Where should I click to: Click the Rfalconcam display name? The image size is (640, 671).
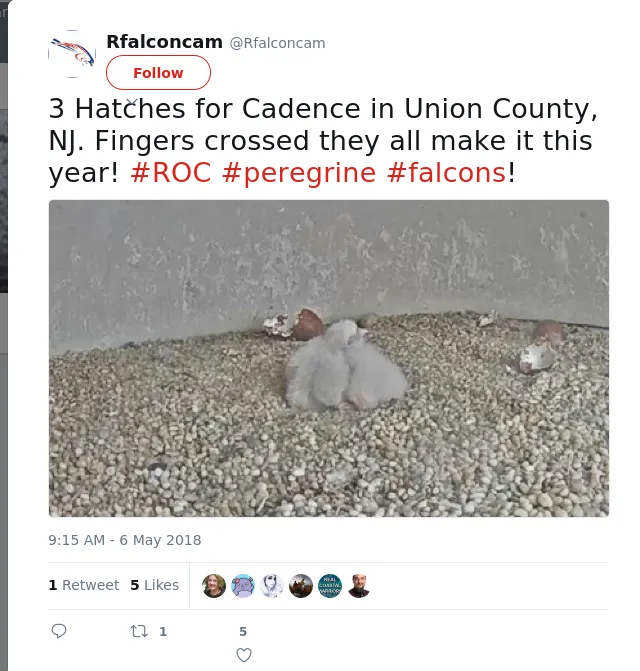click(164, 42)
